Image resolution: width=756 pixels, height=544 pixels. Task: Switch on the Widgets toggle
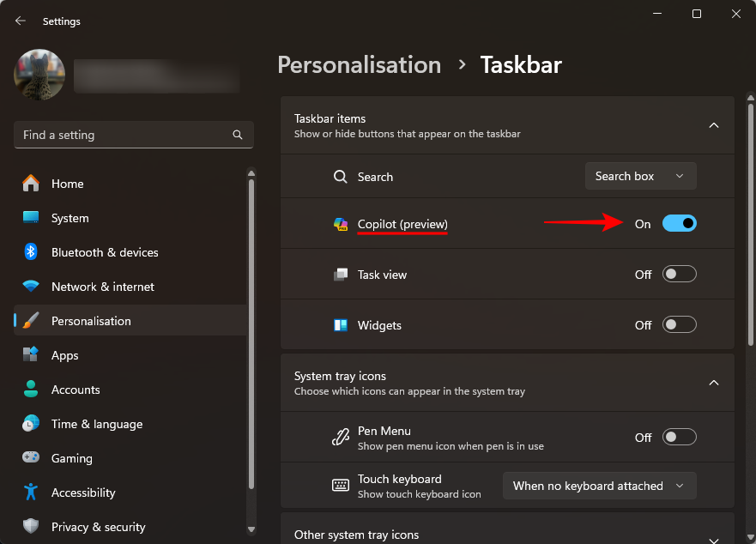[679, 325]
